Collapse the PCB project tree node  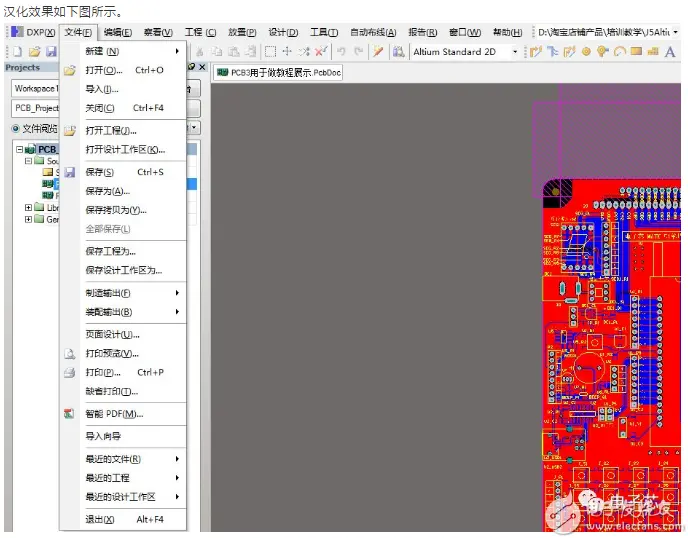[19, 149]
